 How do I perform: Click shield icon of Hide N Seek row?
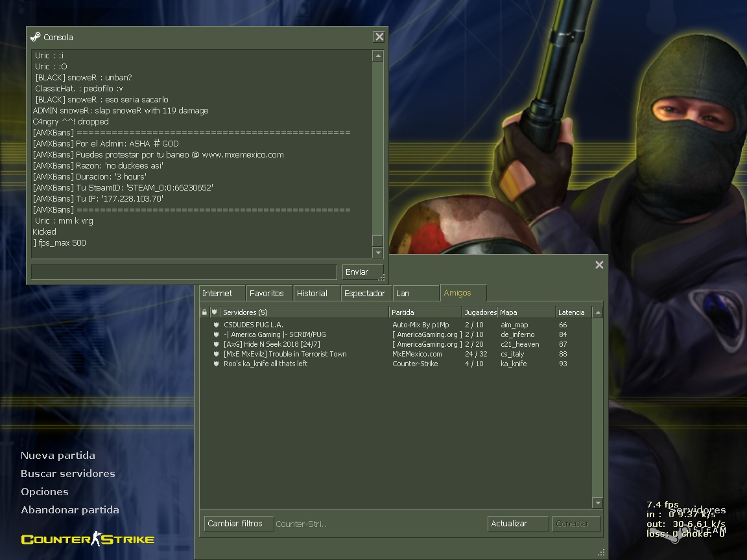[x=216, y=344]
